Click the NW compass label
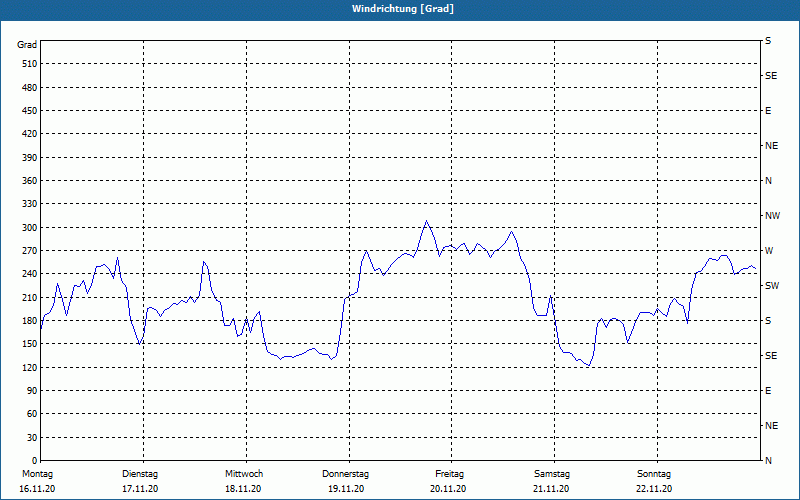Viewport: 800px width, 500px height. pos(772,216)
